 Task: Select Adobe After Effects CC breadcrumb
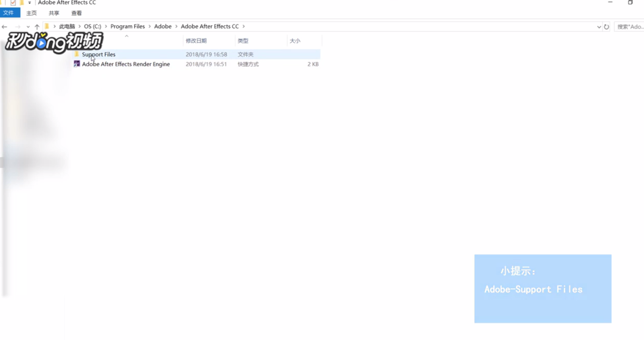210,26
